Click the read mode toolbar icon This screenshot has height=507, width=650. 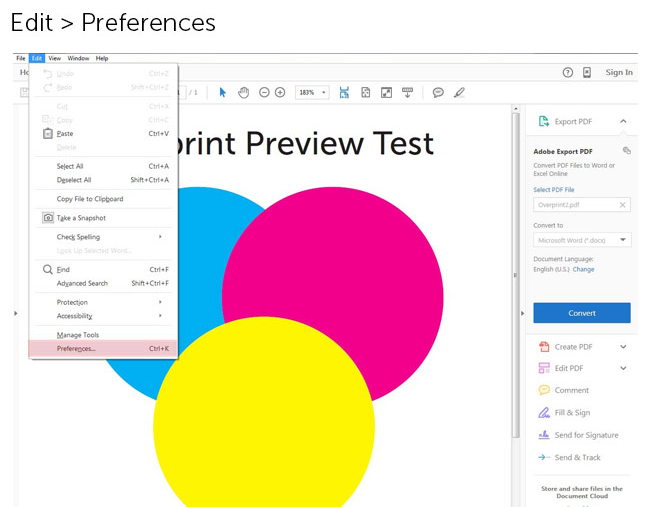coord(407,92)
